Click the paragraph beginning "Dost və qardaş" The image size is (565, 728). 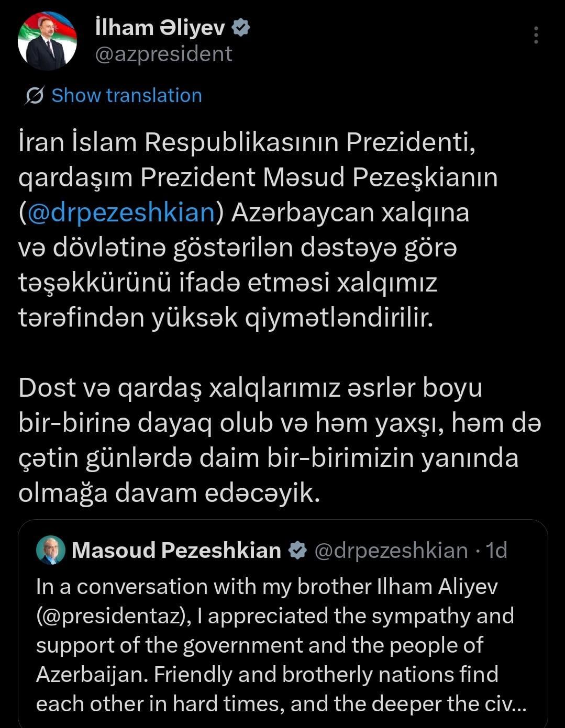262,441
